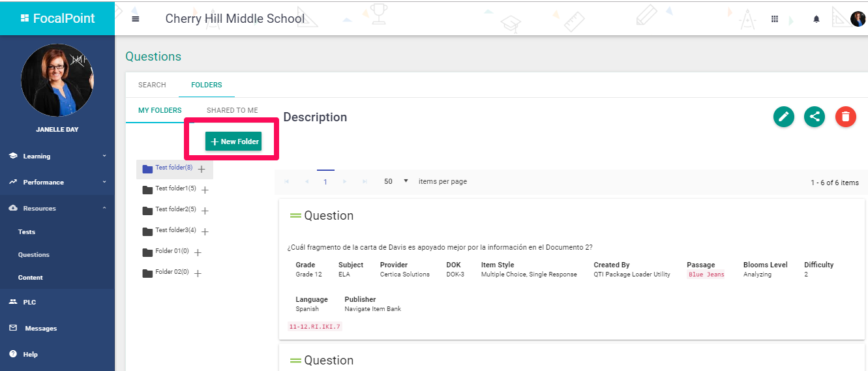Switch to the SEARCH tab
Image resolution: width=868 pixels, height=371 pixels.
click(x=152, y=85)
